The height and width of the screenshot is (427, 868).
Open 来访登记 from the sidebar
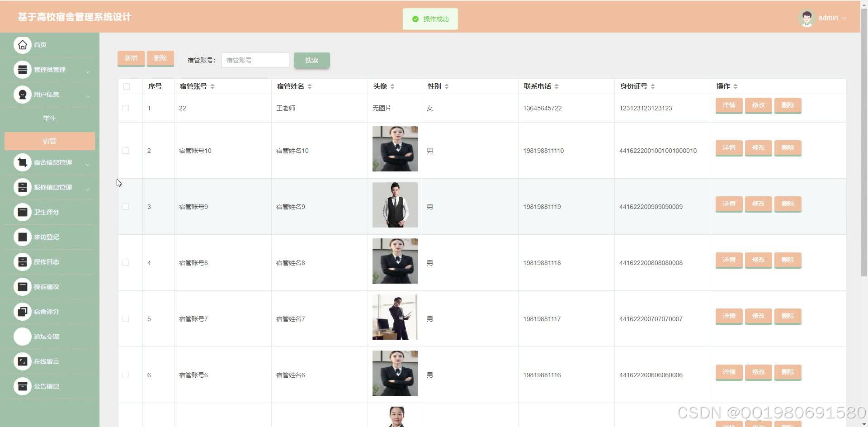click(23, 237)
